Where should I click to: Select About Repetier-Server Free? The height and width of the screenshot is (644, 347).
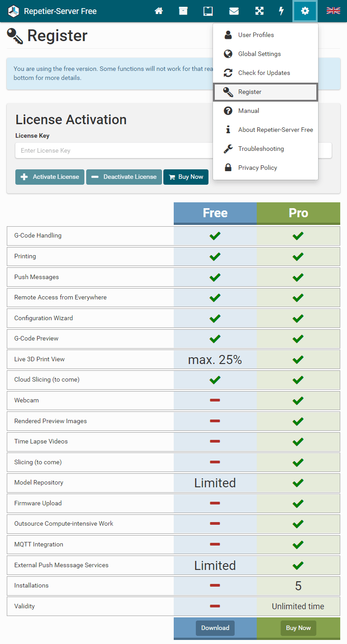(x=275, y=130)
